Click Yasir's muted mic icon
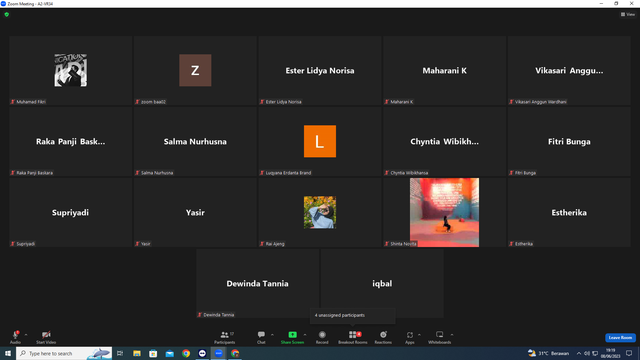Viewport: 640px width, 360px height. coord(137,244)
